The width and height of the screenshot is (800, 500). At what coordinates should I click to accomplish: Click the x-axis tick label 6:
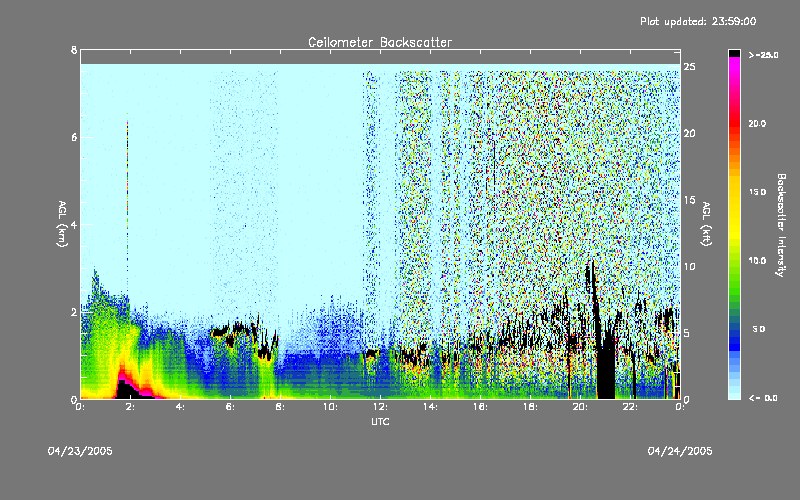[230, 407]
